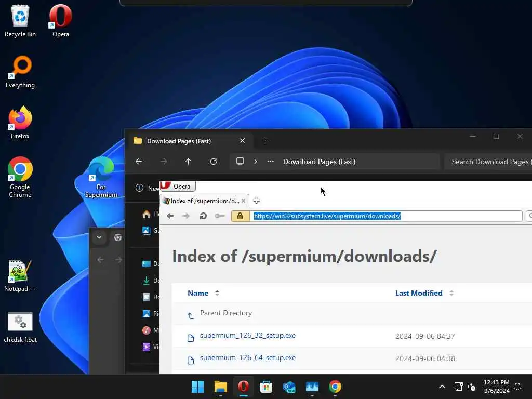
Task: Close the Index of /supermium tab
Action: [x=243, y=201]
